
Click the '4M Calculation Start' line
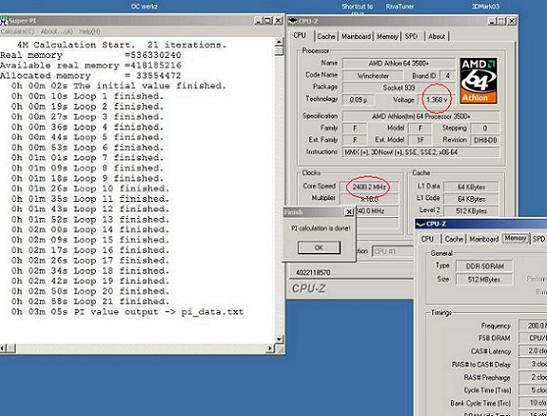click(x=122, y=45)
